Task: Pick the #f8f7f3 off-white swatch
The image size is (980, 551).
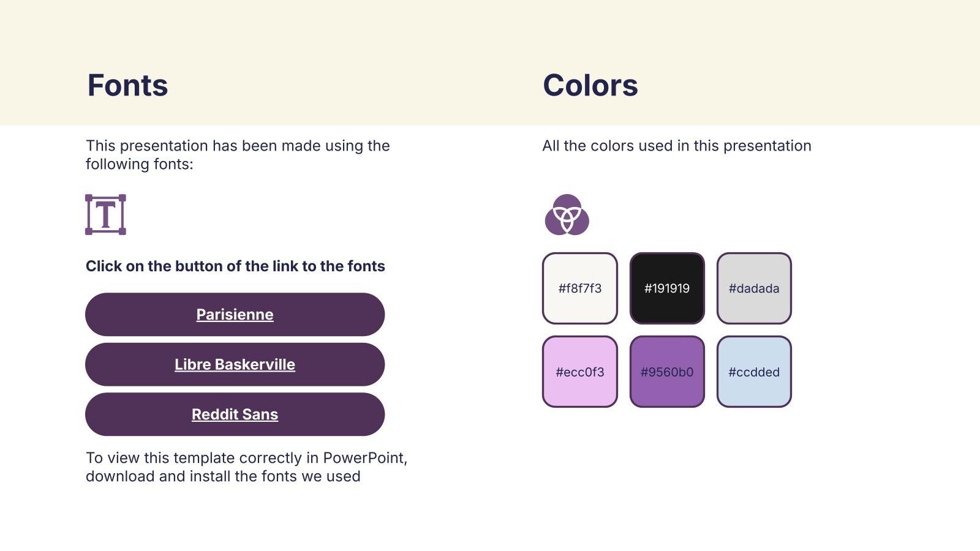Action: pos(580,288)
